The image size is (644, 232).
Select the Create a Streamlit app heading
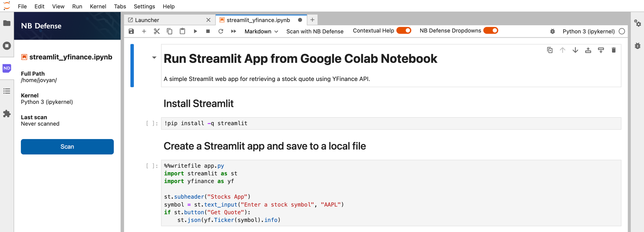(265, 146)
